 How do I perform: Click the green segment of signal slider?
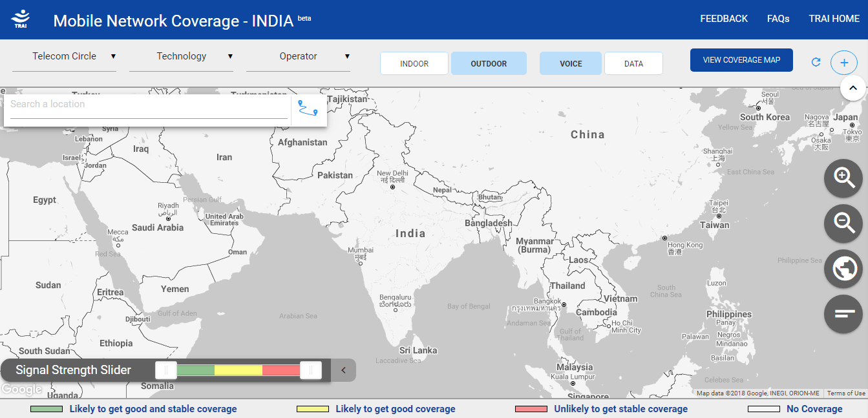click(195, 370)
